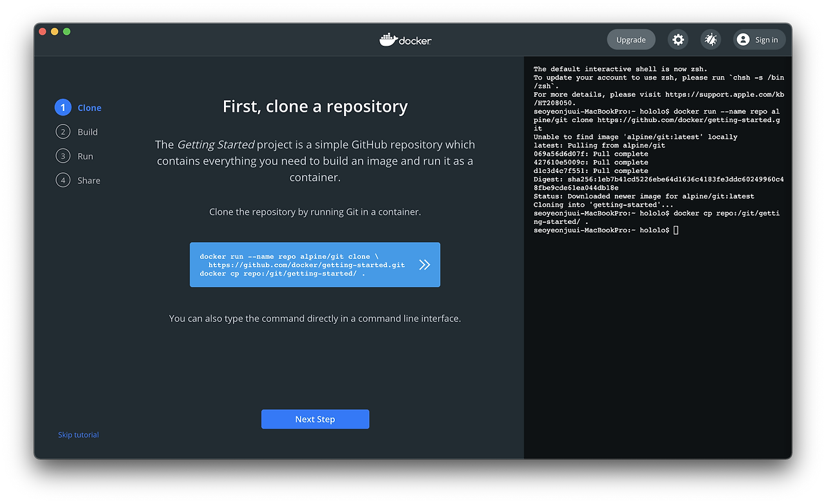Select step 4 Share
The image size is (826, 504).
tap(78, 180)
